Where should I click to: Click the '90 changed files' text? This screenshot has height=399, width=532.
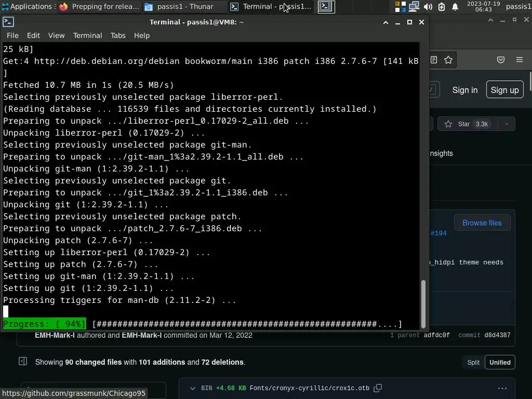[x=93, y=362]
